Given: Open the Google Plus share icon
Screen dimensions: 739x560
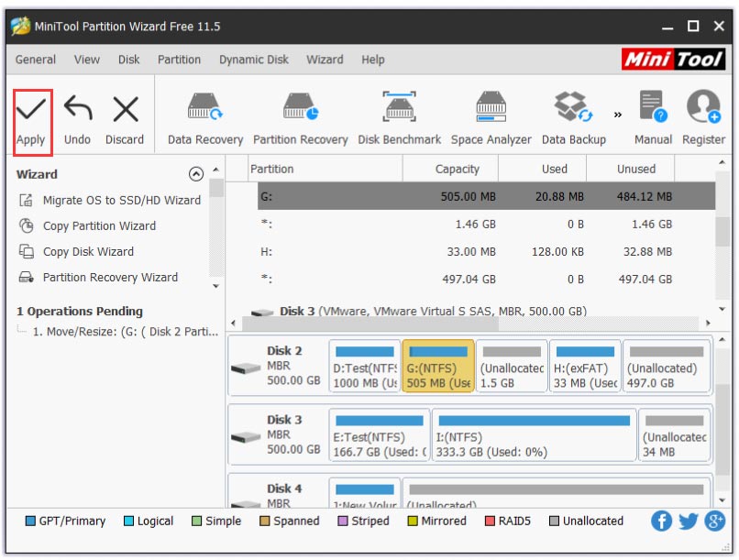Looking at the screenshot, I should point(715,522).
